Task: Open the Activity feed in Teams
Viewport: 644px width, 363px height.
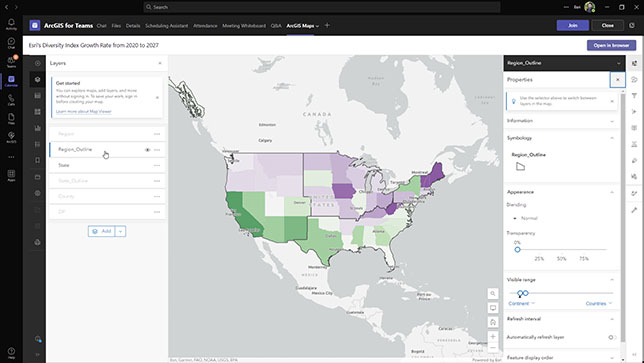Action: pos(11,24)
